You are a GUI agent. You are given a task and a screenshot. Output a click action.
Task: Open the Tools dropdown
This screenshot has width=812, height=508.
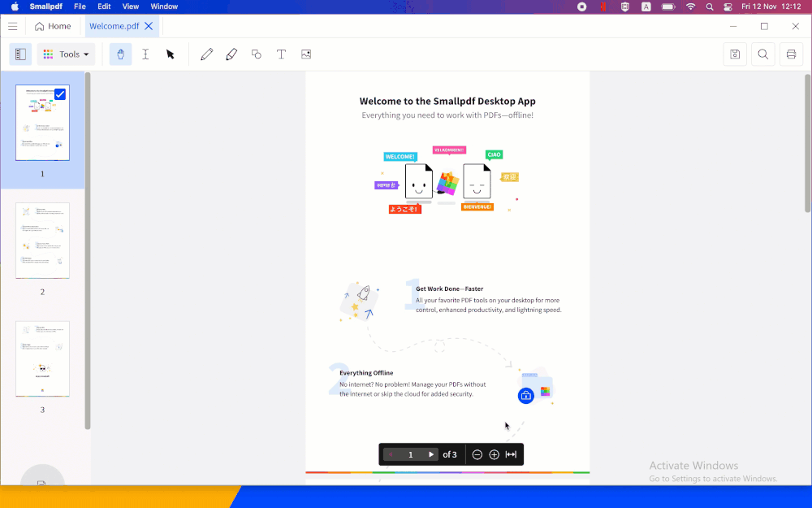tap(66, 54)
